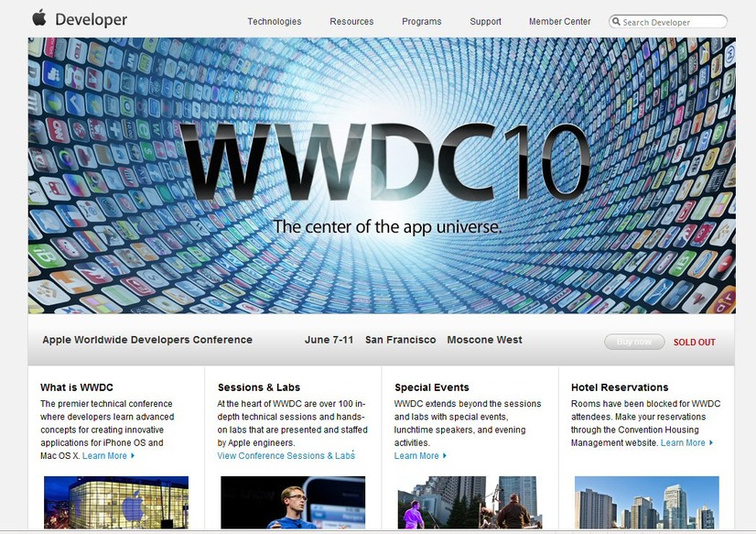This screenshot has width=756, height=534.
Task: Open Moscone building thumbnail with Apple logo
Action: [x=116, y=502]
